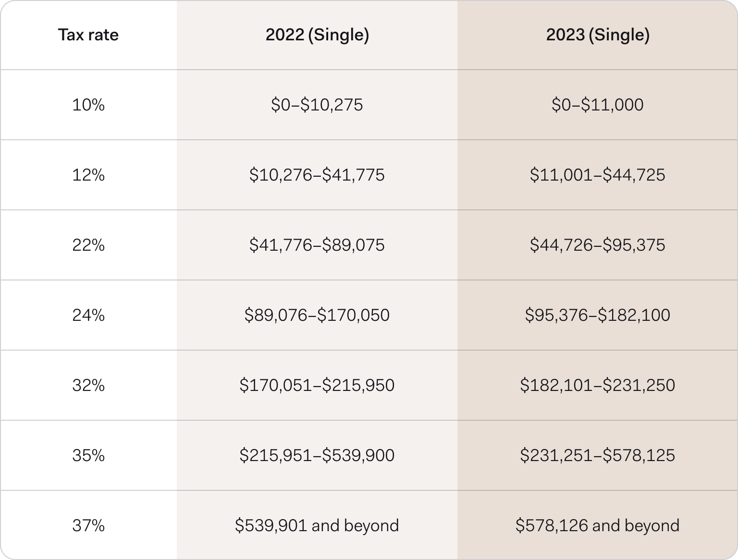Select the 22% tax rate cell
Image resolution: width=738 pixels, height=560 pixels.
(x=88, y=245)
